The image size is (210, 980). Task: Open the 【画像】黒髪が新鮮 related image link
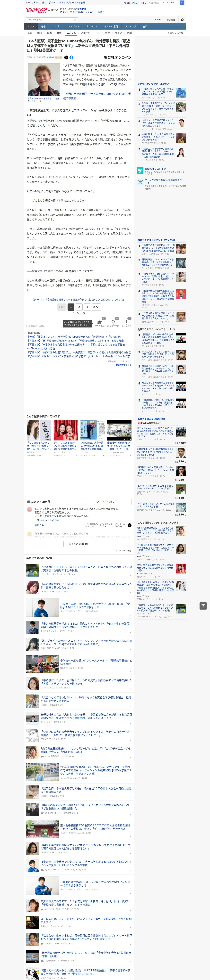97,96
